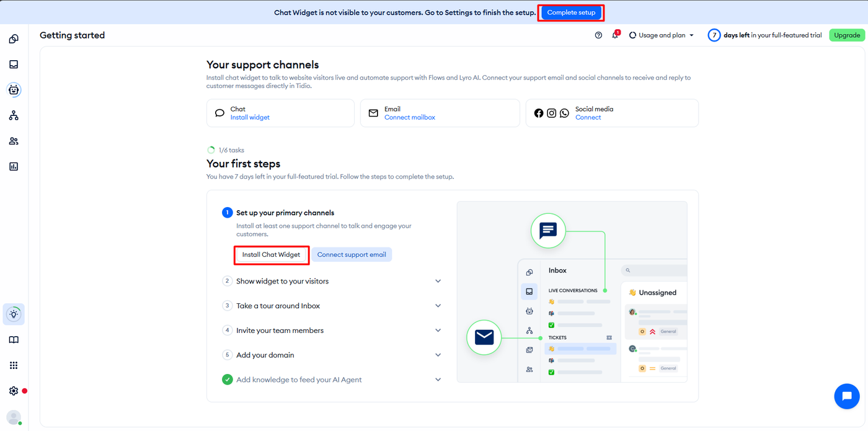Open the Settings gear in sidebar
The width and height of the screenshot is (868, 431).
click(14, 391)
